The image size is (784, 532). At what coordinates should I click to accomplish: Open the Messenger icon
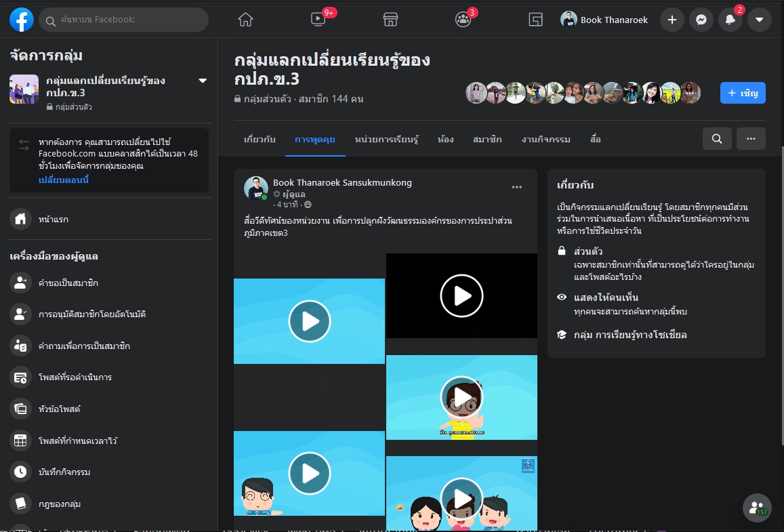(701, 20)
